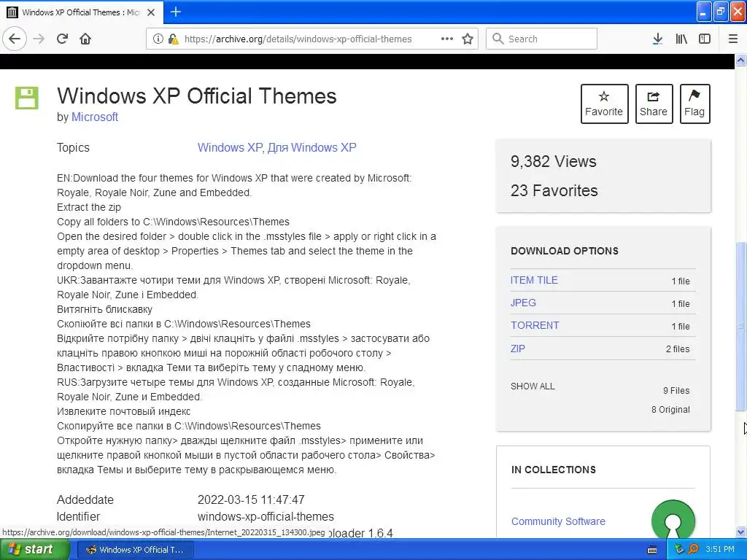Click the identifier windows-xp-official-themes value
747x560 pixels.
tap(266, 517)
